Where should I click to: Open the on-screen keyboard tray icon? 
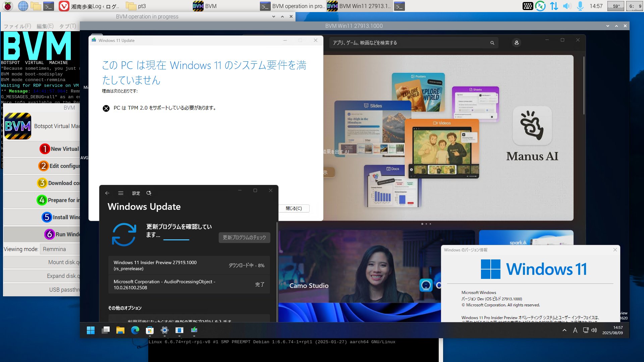(528, 6)
